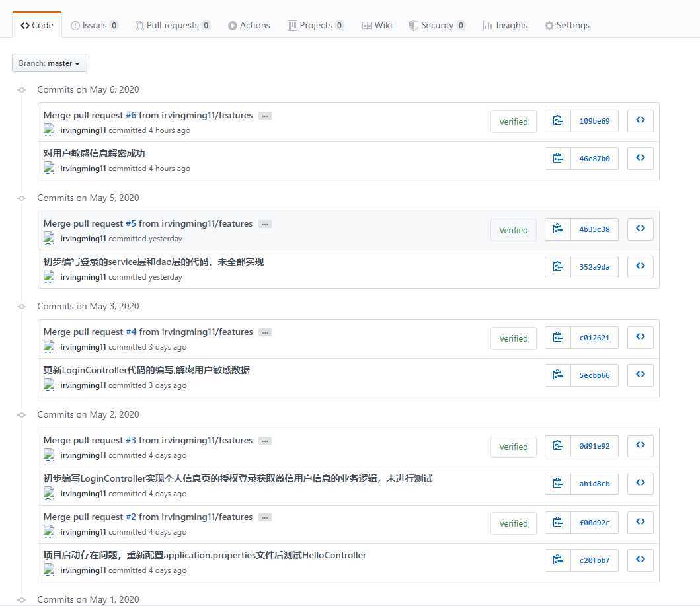This screenshot has width=700, height=606.
Task: Open commit hash 5ecbb66
Action: pyautogui.click(x=595, y=375)
